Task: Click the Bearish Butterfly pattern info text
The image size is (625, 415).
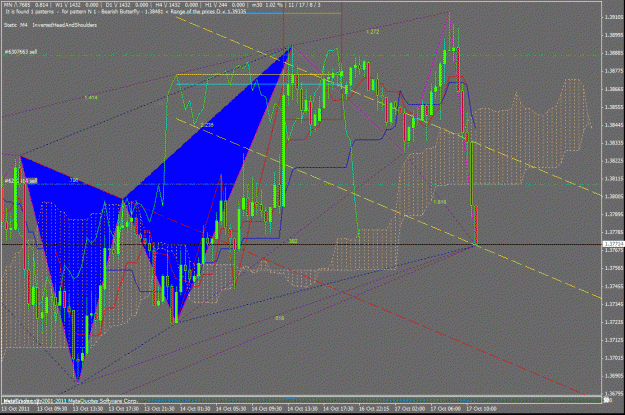Action: click(x=126, y=12)
